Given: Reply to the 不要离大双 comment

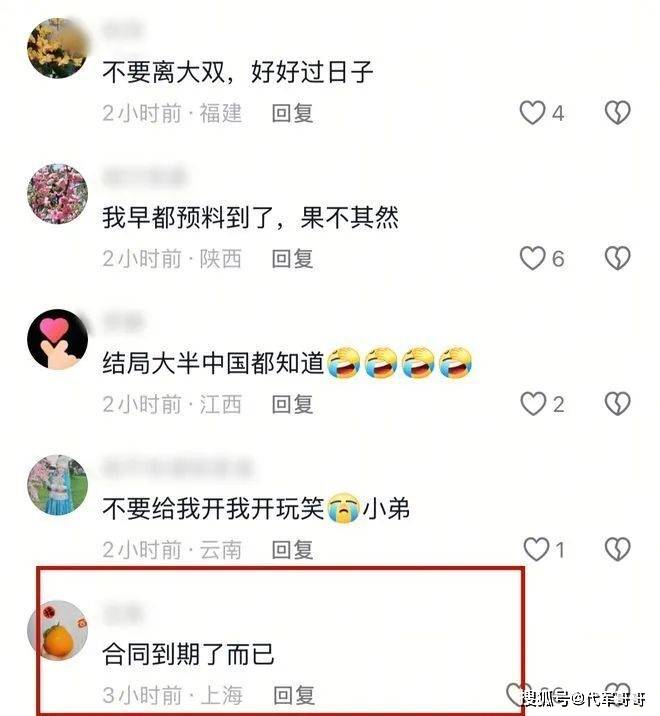Looking at the screenshot, I should (x=292, y=113).
